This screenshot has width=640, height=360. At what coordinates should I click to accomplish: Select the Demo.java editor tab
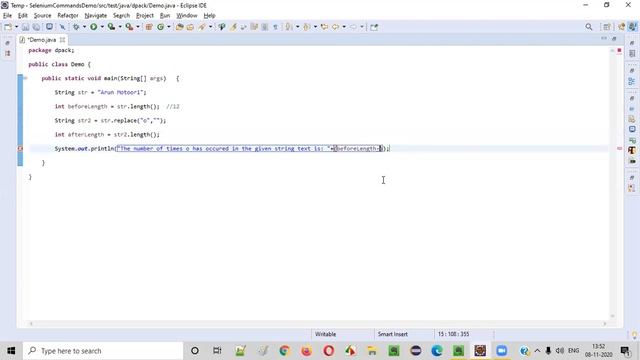tap(42, 40)
